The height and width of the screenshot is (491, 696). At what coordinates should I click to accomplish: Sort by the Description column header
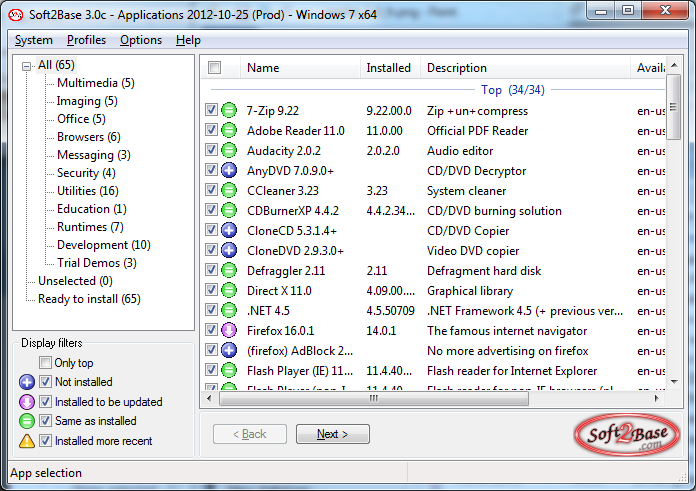click(525, 67)
